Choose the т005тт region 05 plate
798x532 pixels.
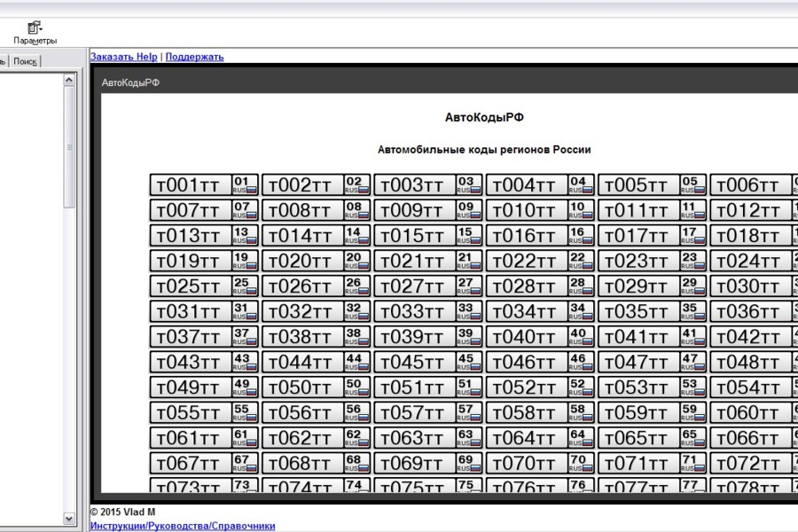click(x=652, y=184)
